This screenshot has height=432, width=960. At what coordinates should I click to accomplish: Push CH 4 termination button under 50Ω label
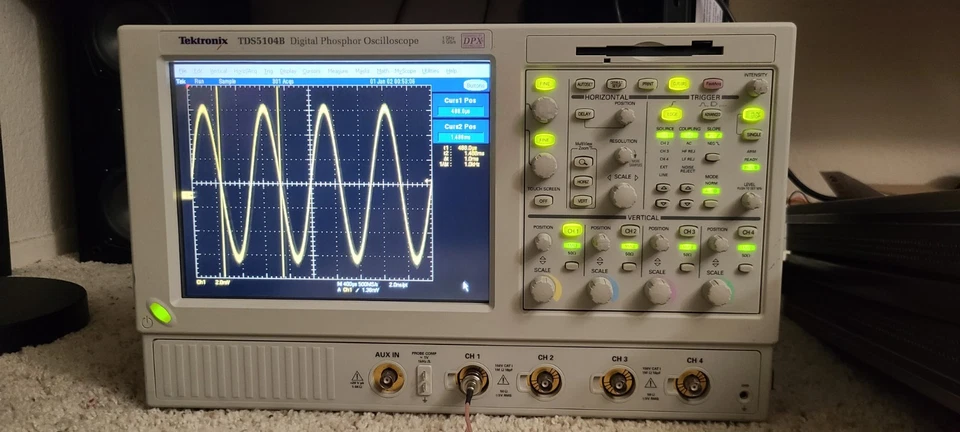coord(744,267)
